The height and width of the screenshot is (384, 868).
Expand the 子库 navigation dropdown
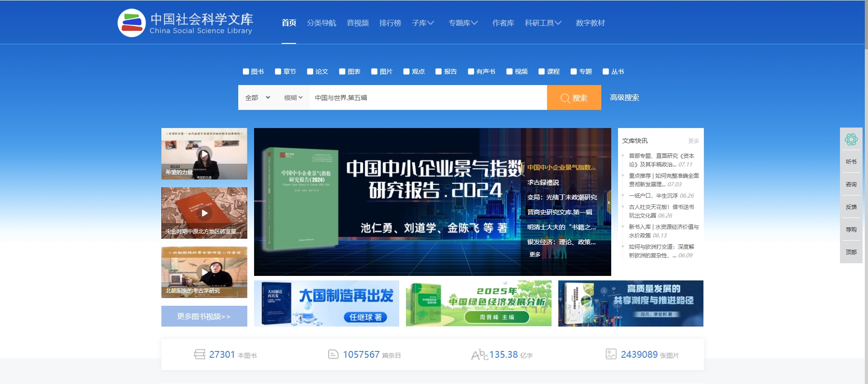click(x=423, y=23)
